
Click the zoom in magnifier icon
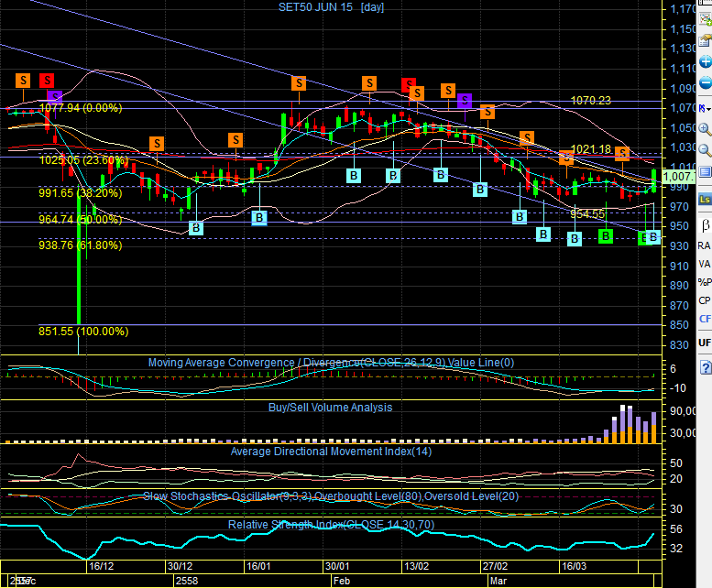tap(706, 129)
